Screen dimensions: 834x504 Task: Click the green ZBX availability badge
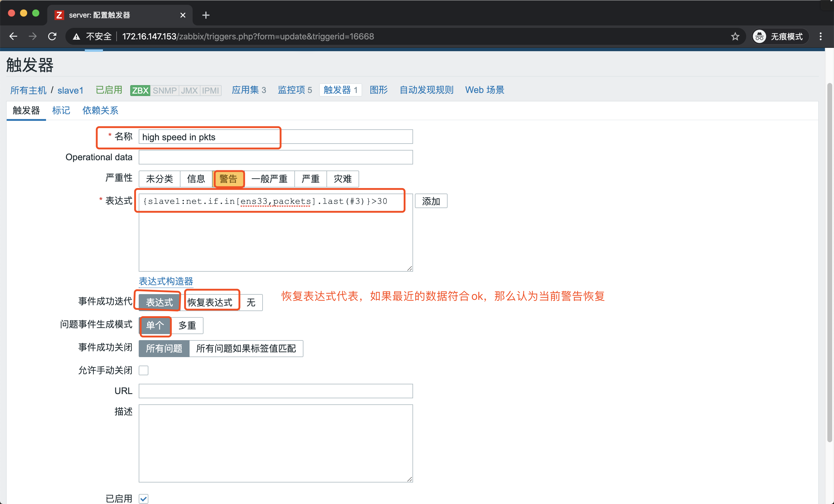click(x=140, y=90)
